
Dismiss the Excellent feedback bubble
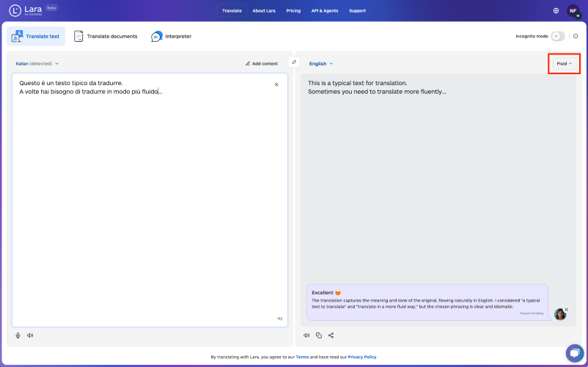pos(566,310)
